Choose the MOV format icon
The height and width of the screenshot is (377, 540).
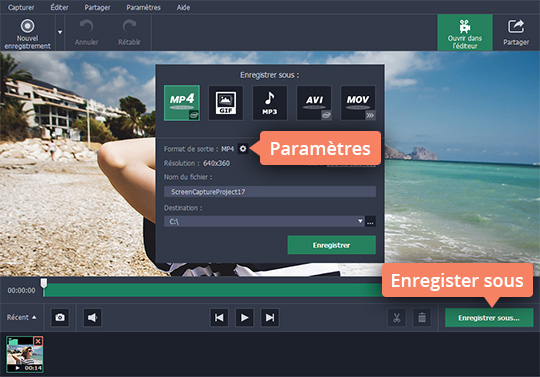coord(358,103)
